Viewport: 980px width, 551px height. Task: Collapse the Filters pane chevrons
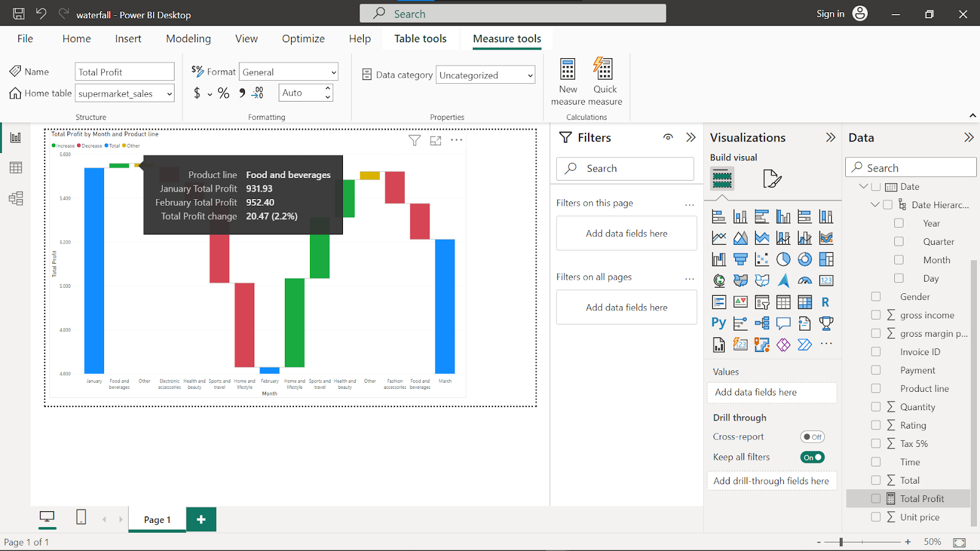click(691, 137)
